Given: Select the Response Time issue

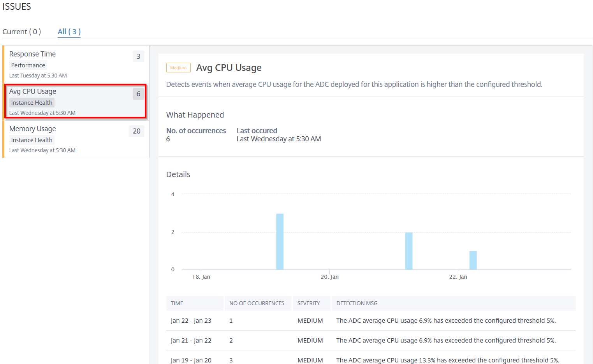Looking at the screenshot, I should click(76, 64).
